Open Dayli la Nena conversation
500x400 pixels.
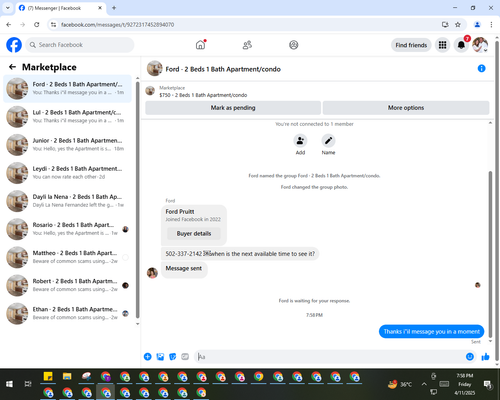67,201
